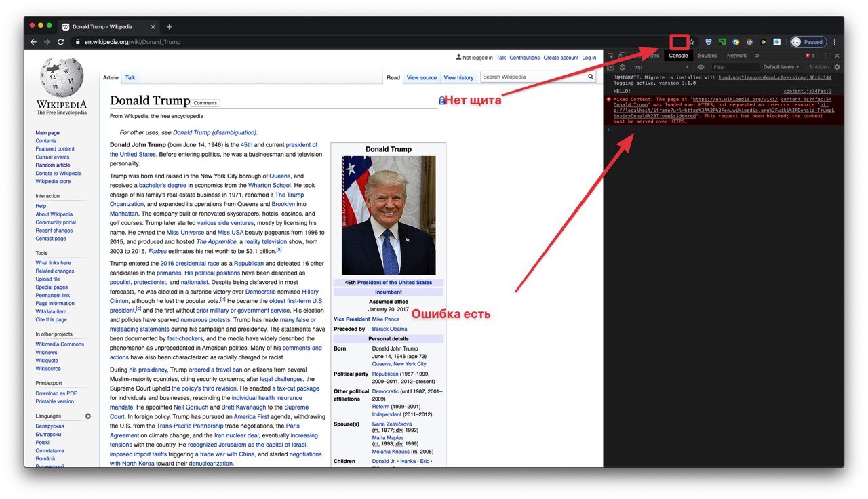Toggle the DevTools device toolbar
The image size is (868, 499).
pyautogui.click(x=622, y=56)
